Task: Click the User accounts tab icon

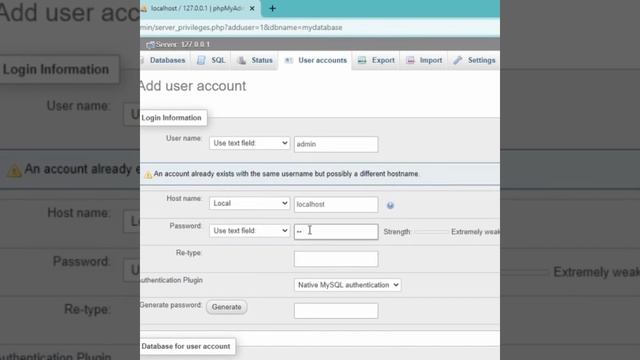Action: (x=289, y=60)
